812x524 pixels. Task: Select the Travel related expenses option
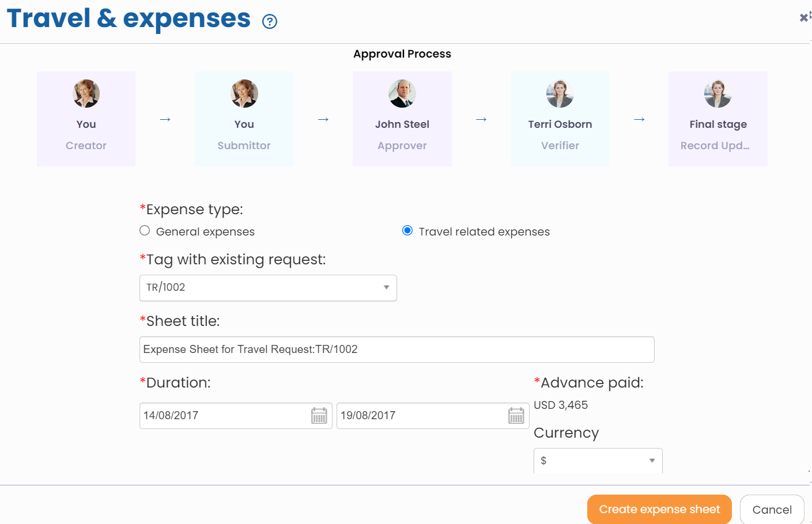(407, 230)
